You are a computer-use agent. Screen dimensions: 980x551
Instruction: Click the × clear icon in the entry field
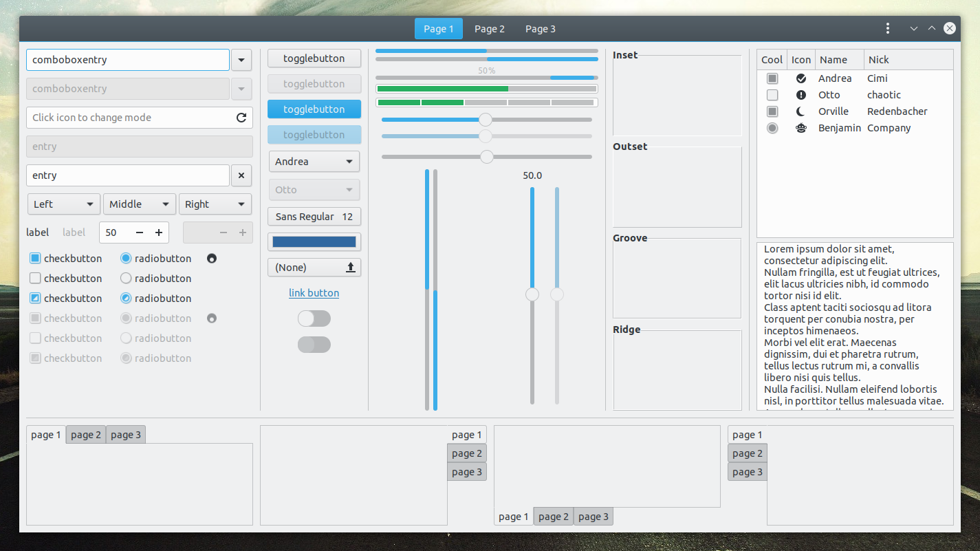(241, 175)
